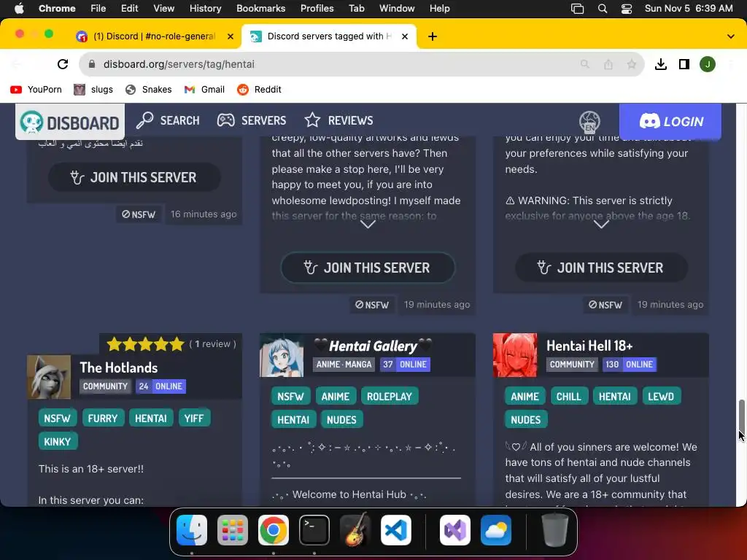Switch to the Discord #no-role-general tab
Image resolution: width=747 pixels, height=560 pixels.
[154, 36]
